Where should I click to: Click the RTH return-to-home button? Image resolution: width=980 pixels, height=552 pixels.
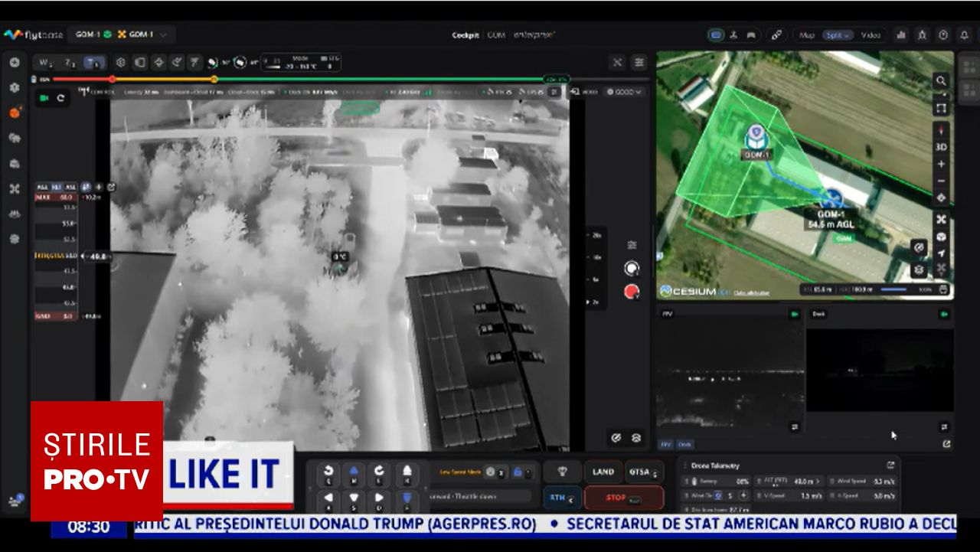click(562, 498)
